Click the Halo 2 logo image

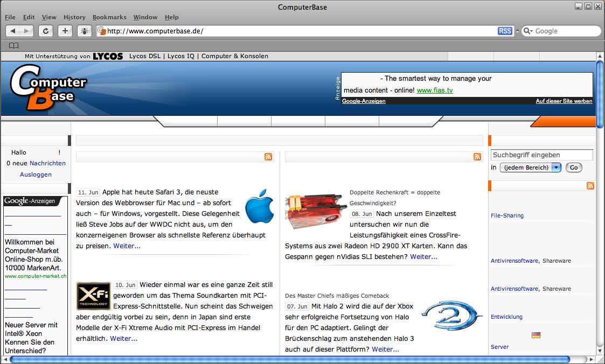pos(451,316)
